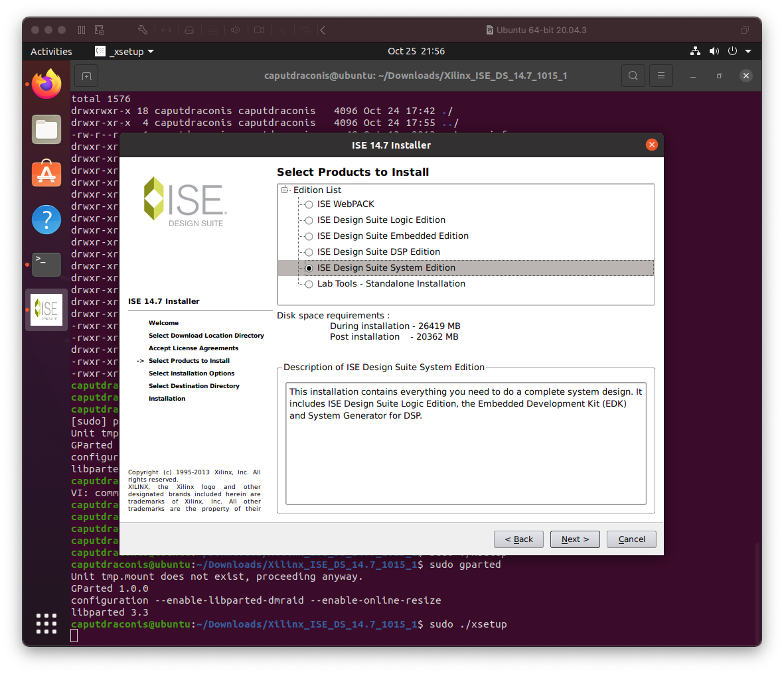784x674 pixels.
Task: Click the edition description text box
Action: pos(466,443)
